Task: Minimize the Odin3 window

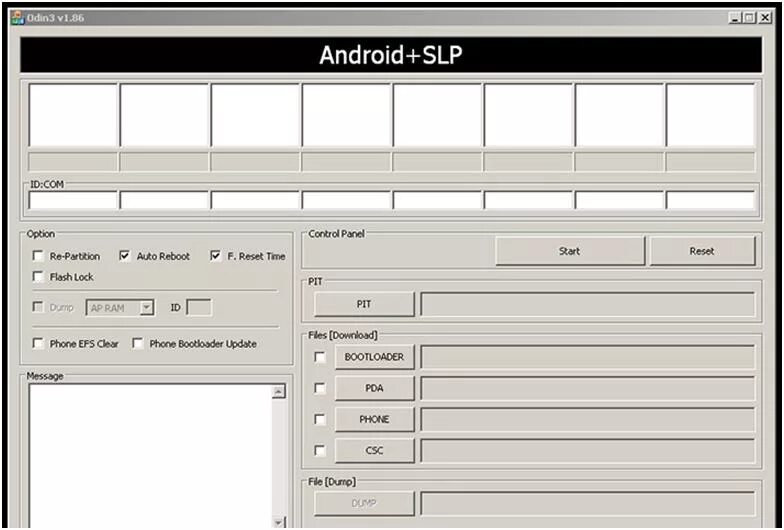Action: 734,18
